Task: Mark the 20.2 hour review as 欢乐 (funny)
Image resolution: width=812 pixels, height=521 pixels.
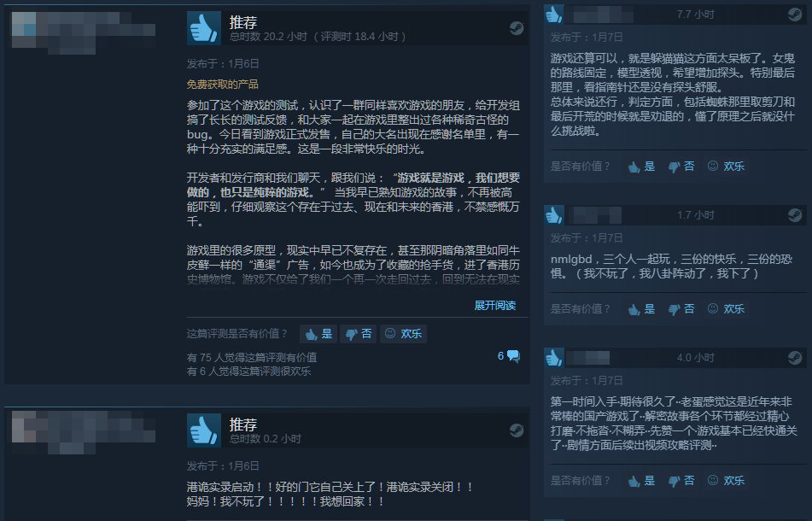Action: point(403,334)
